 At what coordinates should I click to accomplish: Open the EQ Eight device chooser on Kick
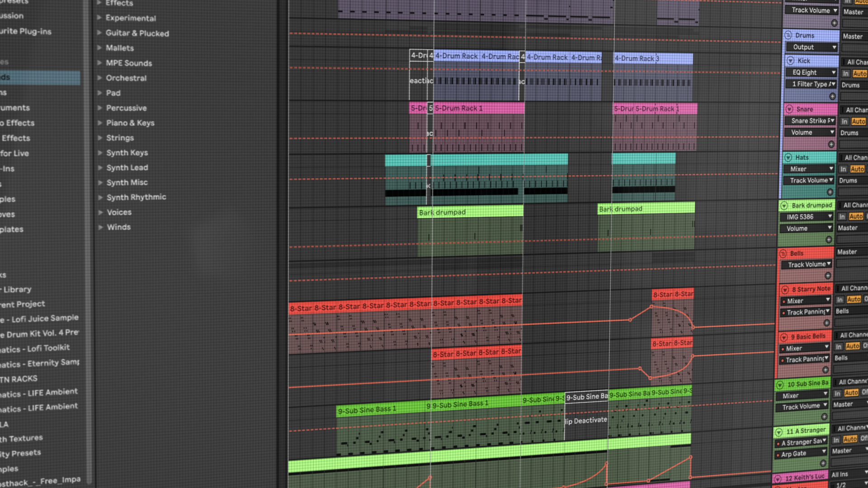click(x=811, y=72)
